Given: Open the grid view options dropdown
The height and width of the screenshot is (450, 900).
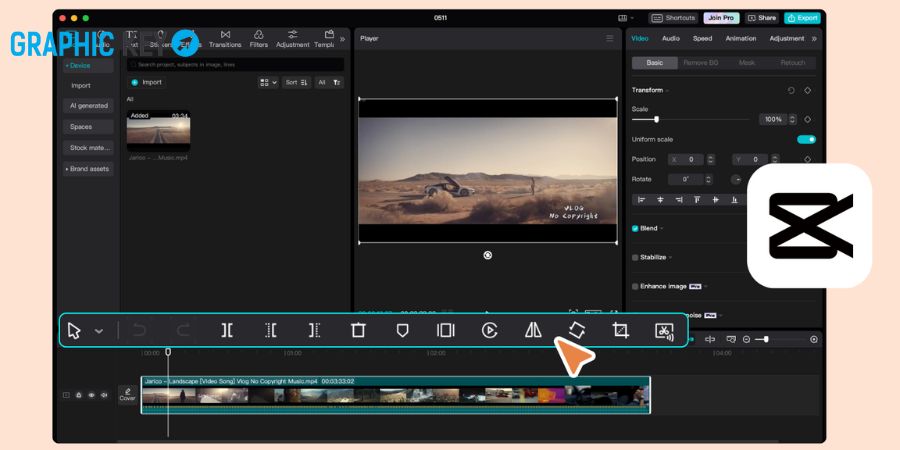Looking at the screenshot, I should click(268, 83).
